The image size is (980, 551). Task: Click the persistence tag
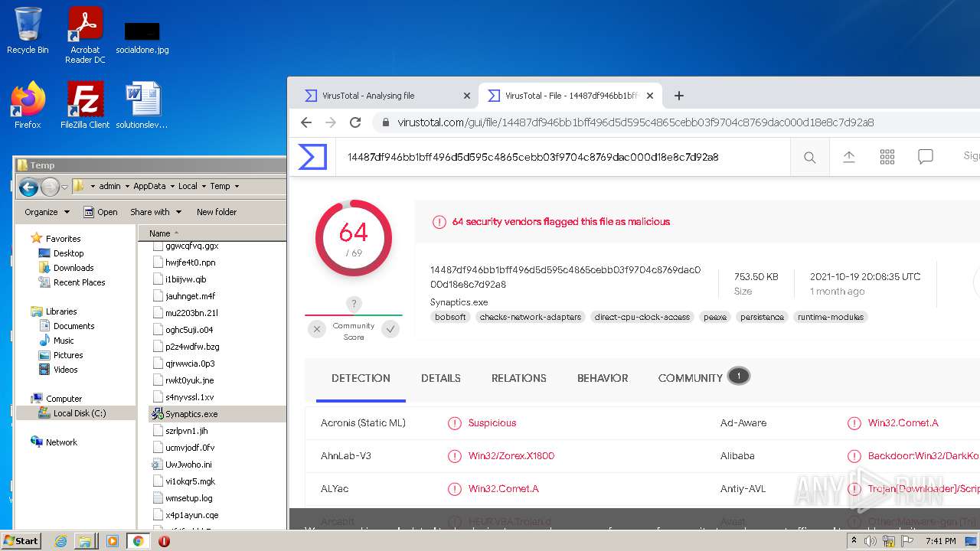[762, 317]
